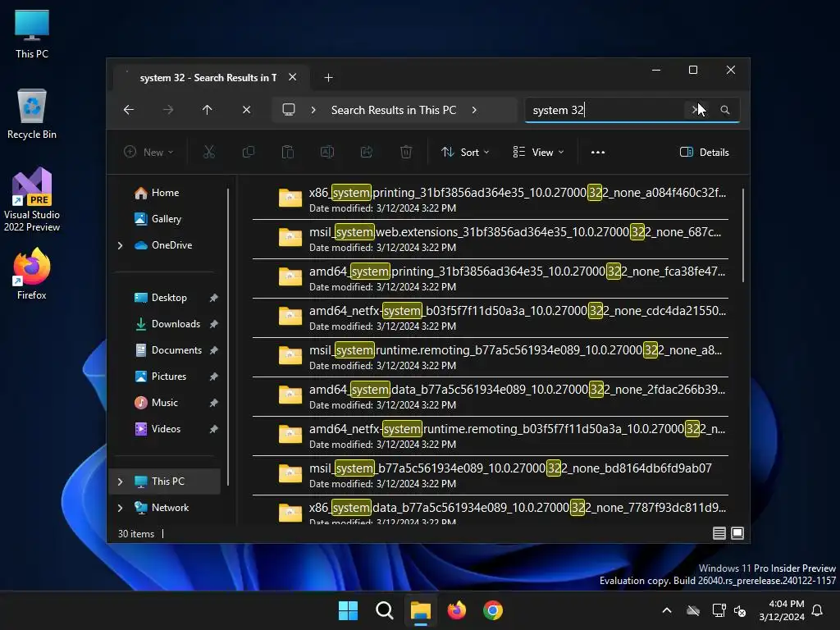840x630 pixels.
Task: Select msil_system.runtime.remoting folder result
Action: pyautogui.click(x=491, y=358)
